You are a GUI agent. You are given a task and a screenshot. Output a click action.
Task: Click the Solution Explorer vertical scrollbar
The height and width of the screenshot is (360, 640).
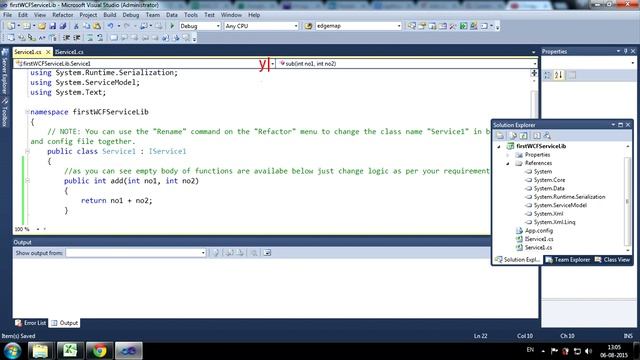[x=628, y=198]
